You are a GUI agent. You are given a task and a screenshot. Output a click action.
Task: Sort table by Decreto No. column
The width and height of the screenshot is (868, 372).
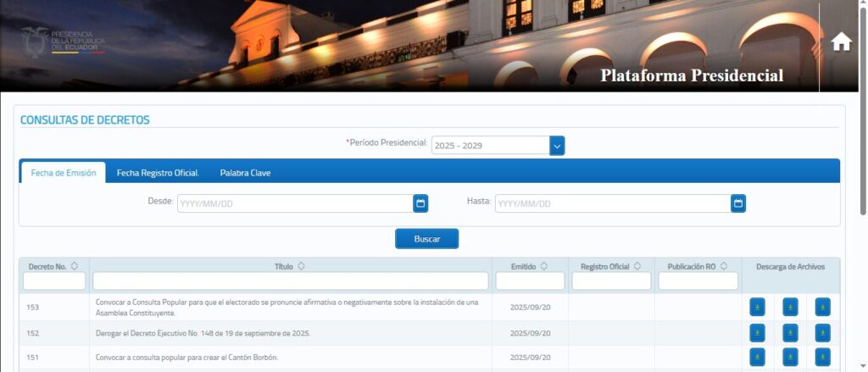[x=75, y=266]
